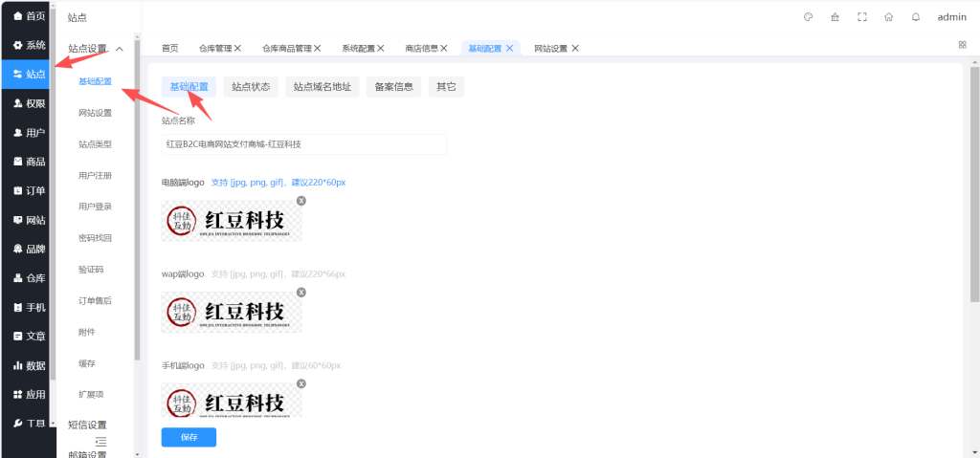Viewport: 980px width, 458px height.
Task: Open 用户登录 in the submenu
Action: pyautogui.click(x=95, y=207)
